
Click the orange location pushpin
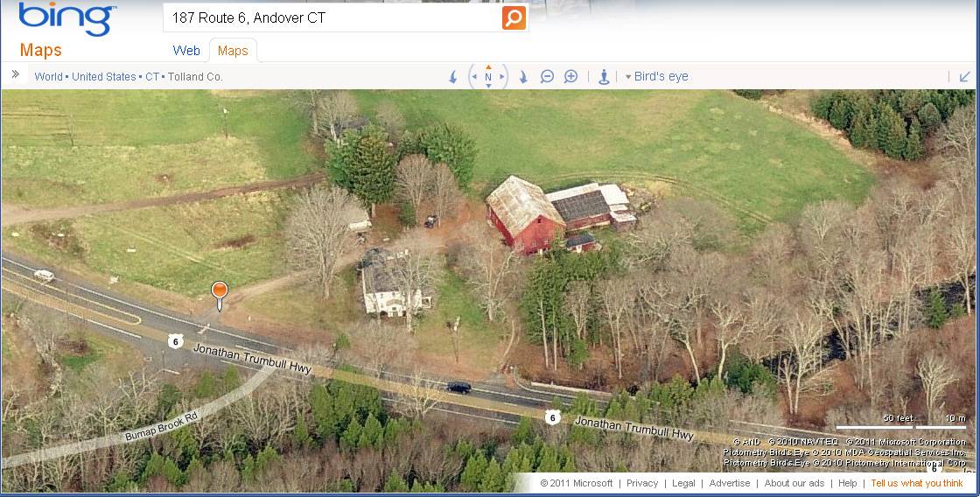(220, 295)
